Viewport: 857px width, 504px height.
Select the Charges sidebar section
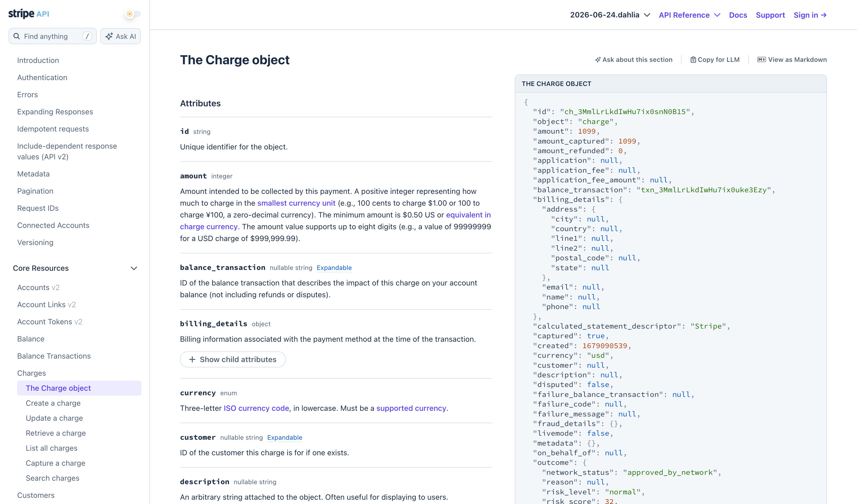pos(32,373)
